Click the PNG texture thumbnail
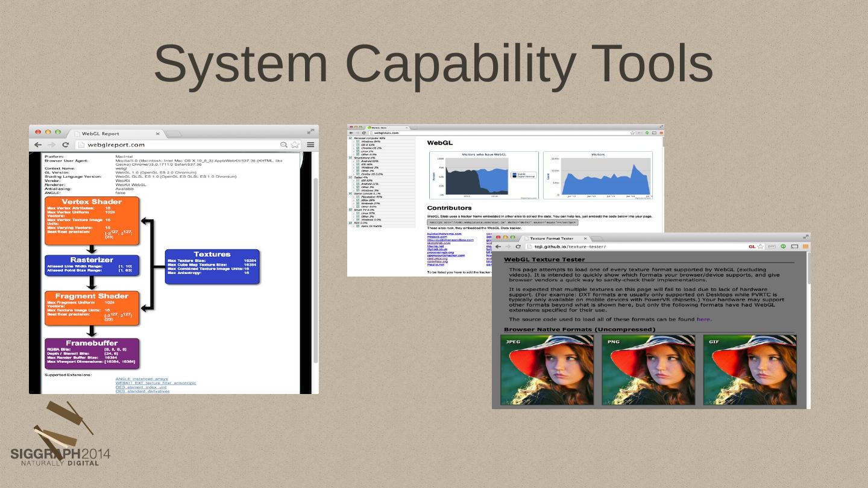868x488 pixels. pos(649,370)
